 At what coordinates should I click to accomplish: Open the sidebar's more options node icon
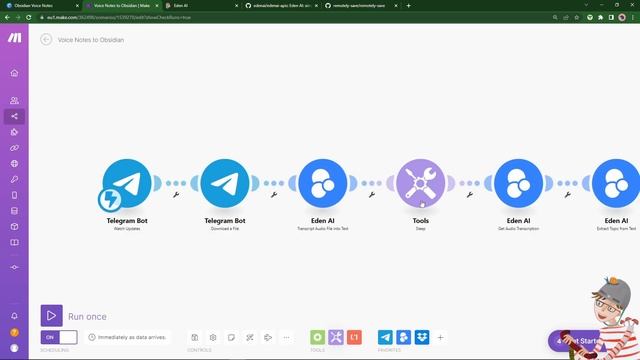coord(14,267)
